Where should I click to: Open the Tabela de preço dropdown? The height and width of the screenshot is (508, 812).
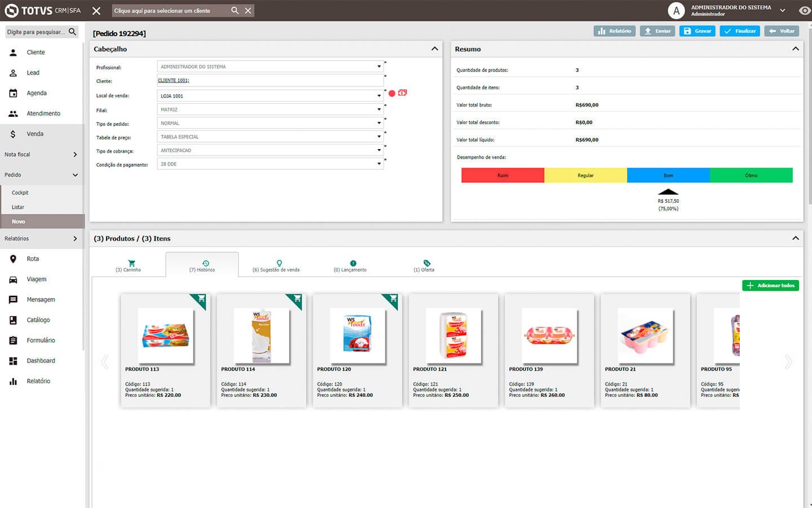click(379, 137)
